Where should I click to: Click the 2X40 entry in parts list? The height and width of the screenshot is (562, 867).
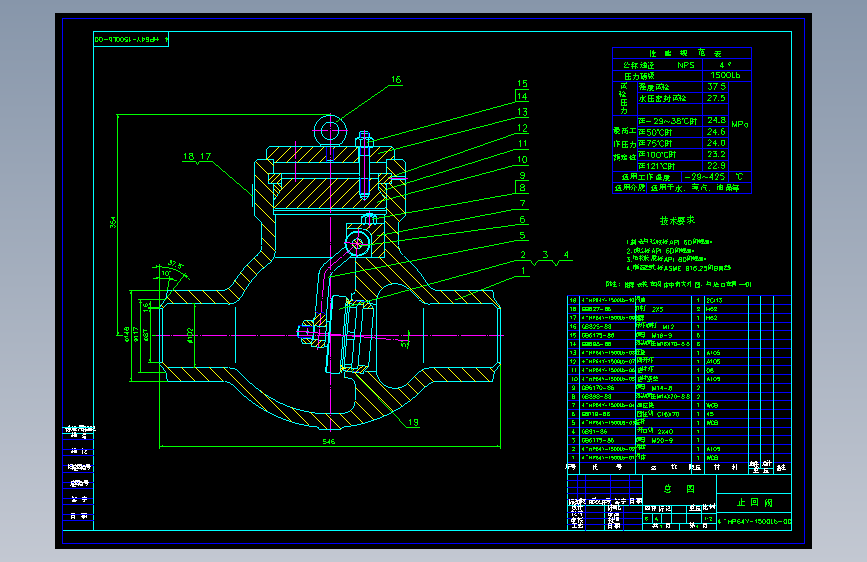pyautogui.click(x=665, y=431)
